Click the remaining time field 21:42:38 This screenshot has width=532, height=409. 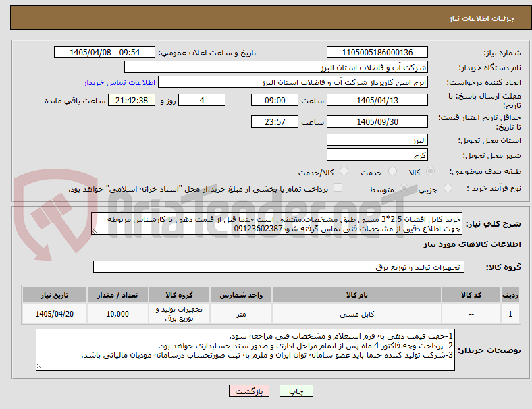click(x=132, y=100)
